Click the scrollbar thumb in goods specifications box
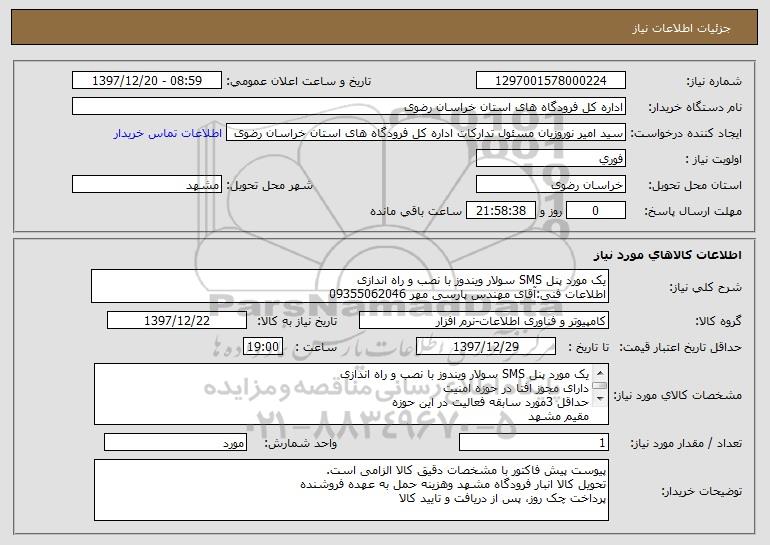 point(600,386)
